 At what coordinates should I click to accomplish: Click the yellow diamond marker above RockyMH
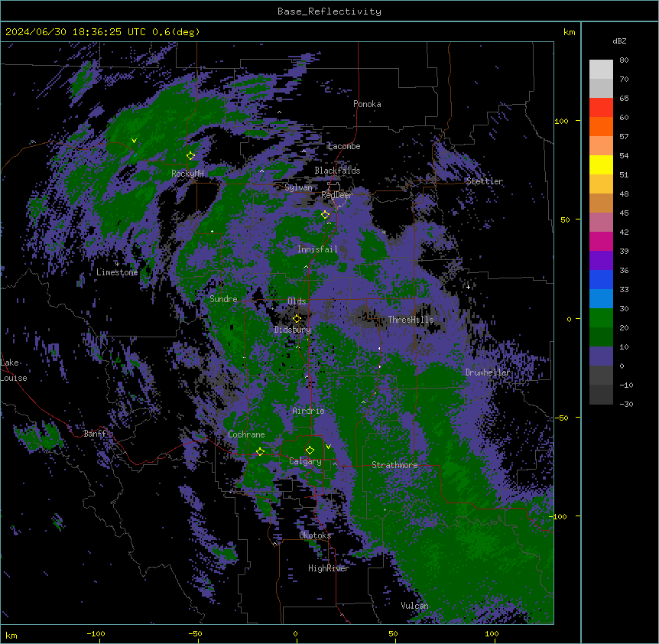point(191,156)
